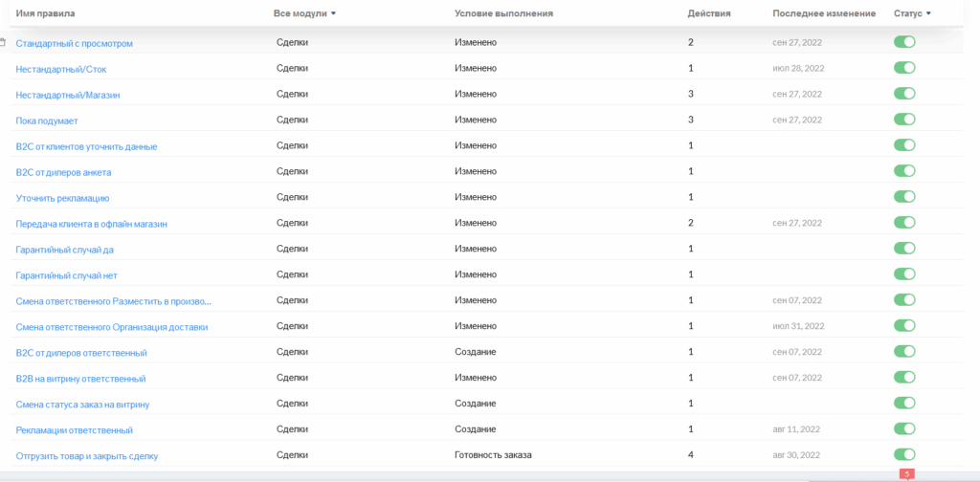
Task: Open the Все модули filter dropdown
Action: pyautogui.click(x=304, y=13)
